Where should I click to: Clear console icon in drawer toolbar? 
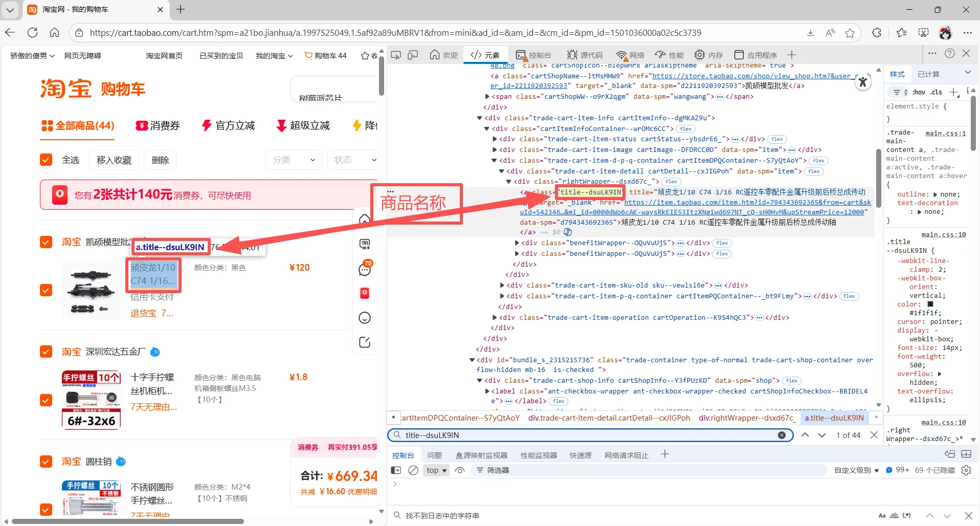(x=413, y=470)
